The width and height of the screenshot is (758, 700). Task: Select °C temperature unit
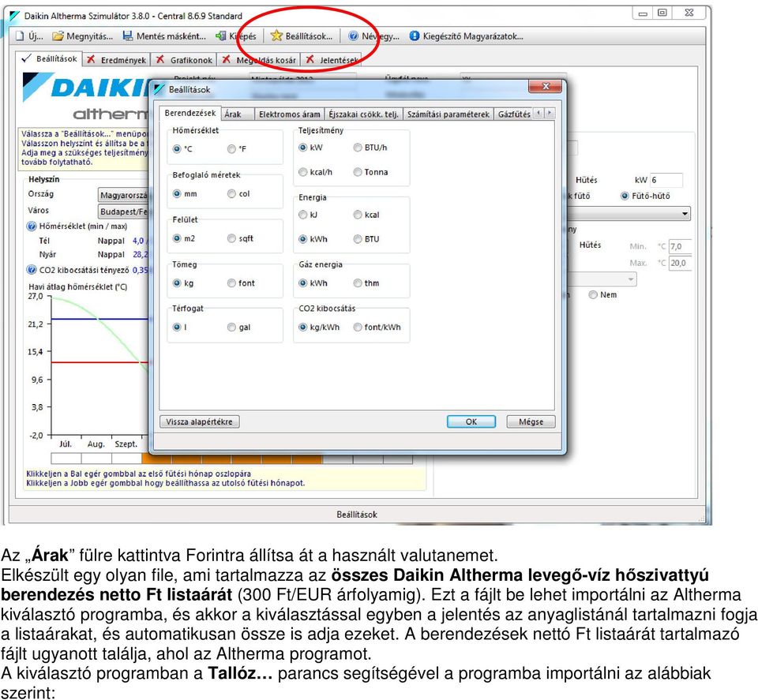(177, 149)
